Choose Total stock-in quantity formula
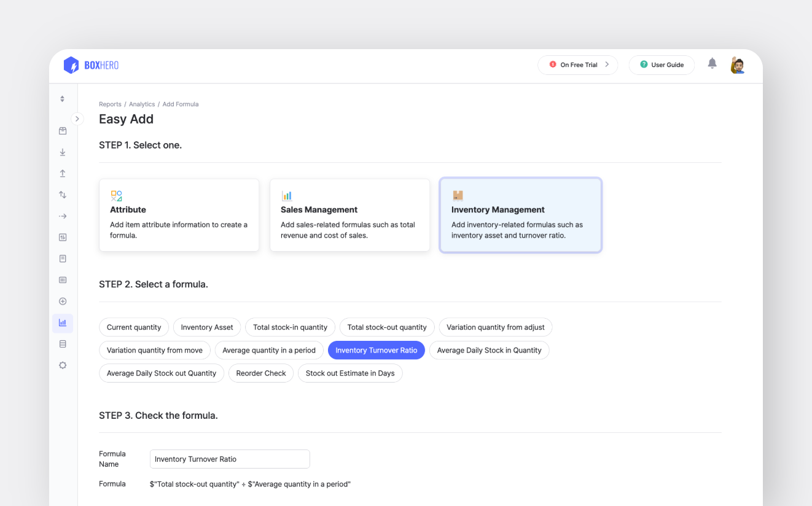The height and width of the screenshot is (506, 812). (x=291, y=327)
